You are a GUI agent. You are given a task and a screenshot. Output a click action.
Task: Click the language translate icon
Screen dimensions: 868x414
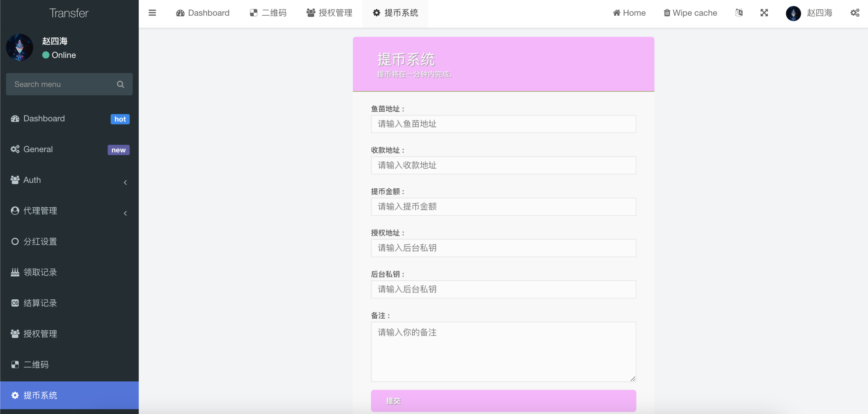pos(739,13)
